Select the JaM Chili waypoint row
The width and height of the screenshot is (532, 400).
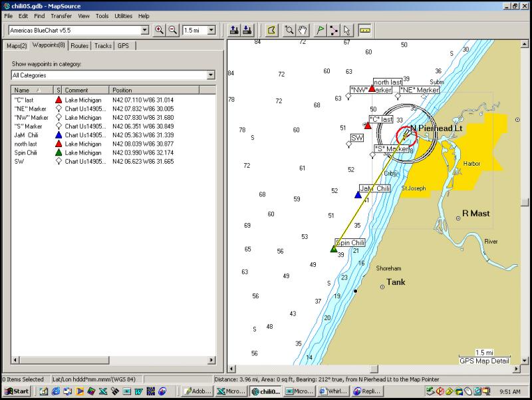click(x=27, y=135)
